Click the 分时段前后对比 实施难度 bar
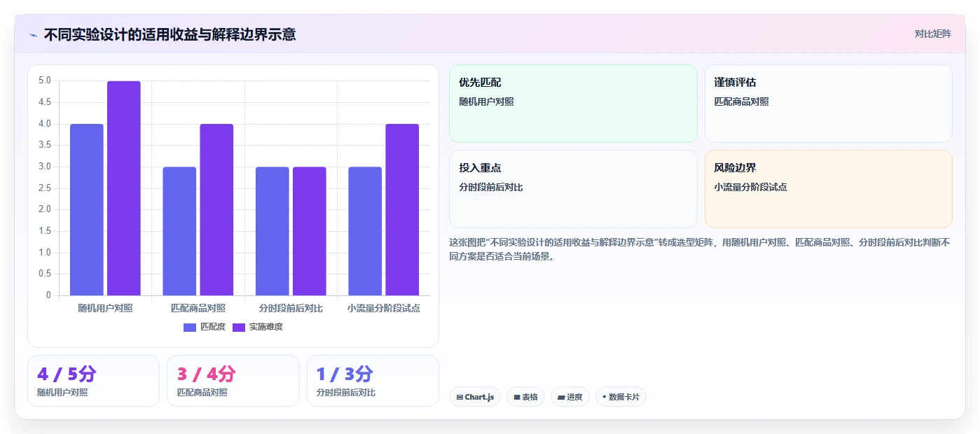 point(310,231)
